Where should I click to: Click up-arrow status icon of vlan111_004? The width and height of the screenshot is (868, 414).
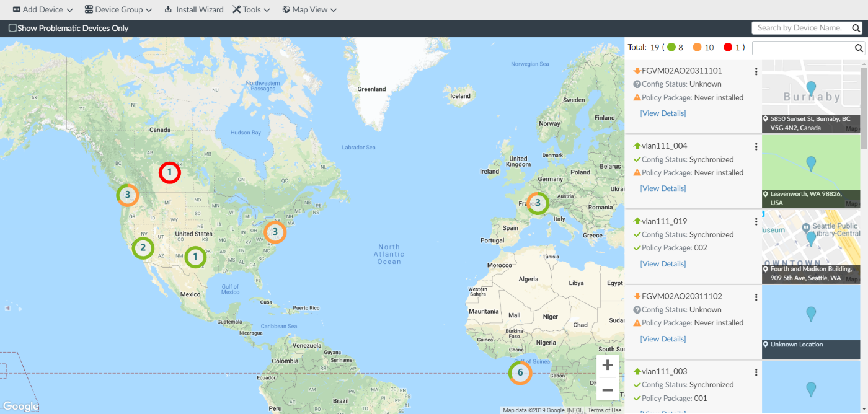[637, 146]
